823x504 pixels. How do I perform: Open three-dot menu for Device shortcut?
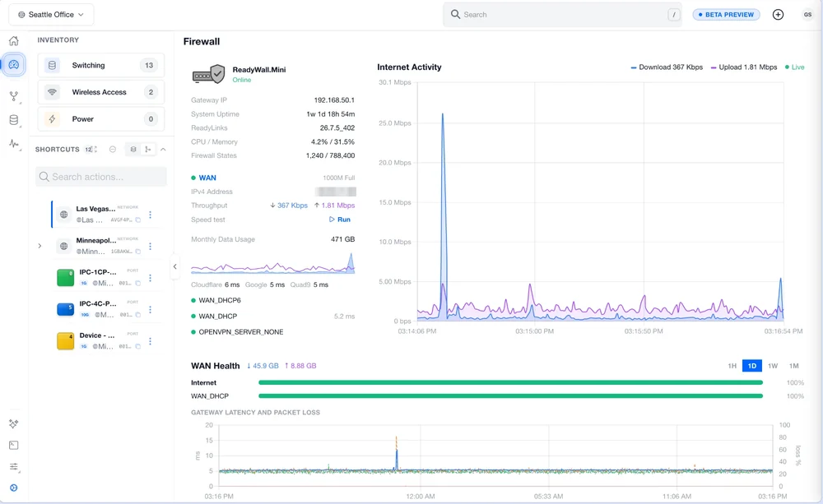[150, 341]
